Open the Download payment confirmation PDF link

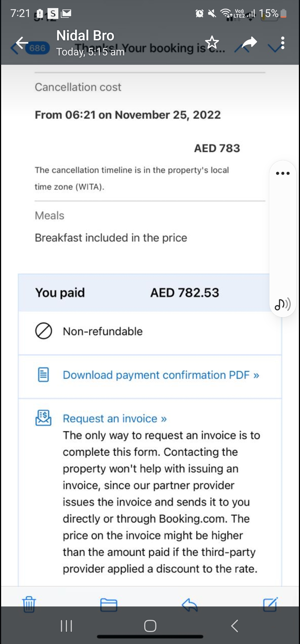click(x=160, y=375)
